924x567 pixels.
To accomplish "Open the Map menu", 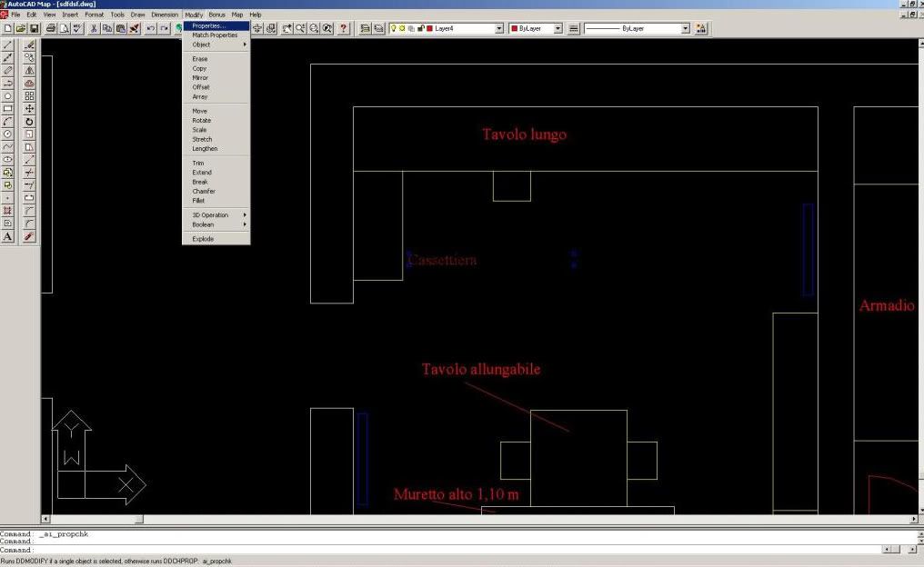I will coord(236,15).
